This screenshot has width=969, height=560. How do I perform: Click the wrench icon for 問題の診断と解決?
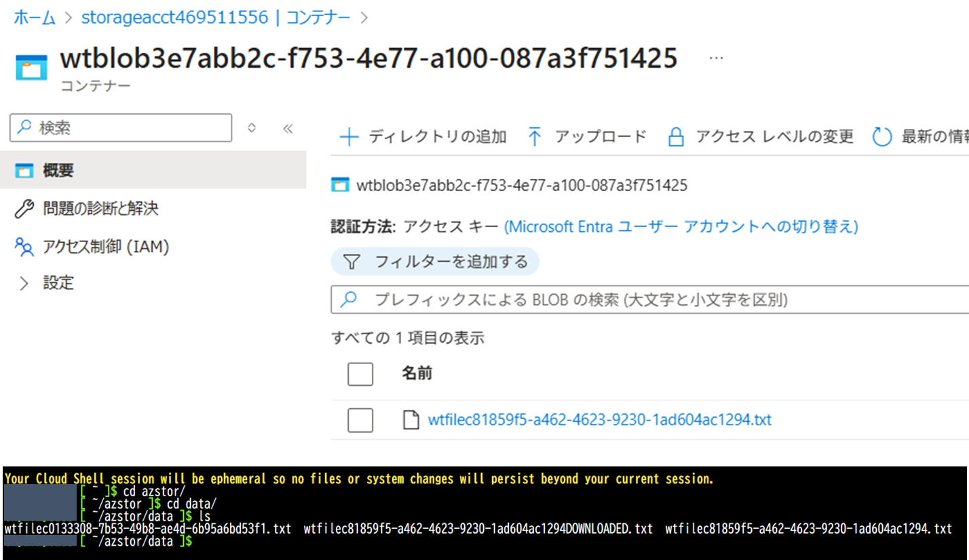point(24,209)
